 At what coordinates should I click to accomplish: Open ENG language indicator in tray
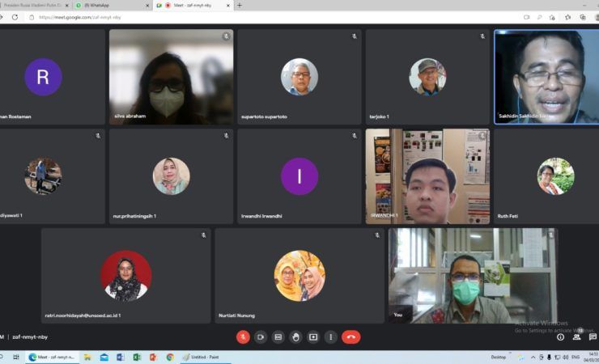[576, 358]
